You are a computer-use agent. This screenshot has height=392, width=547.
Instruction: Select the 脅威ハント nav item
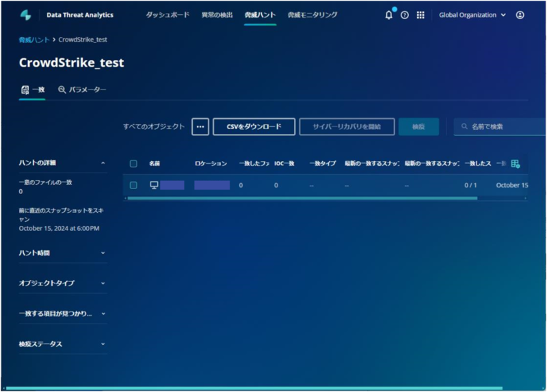(261, 15)
